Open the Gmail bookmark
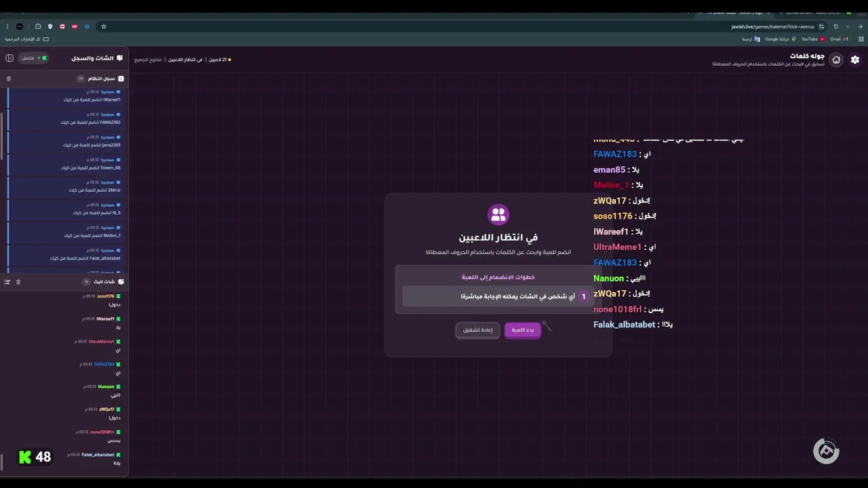The height and width of the screenshot is (488, 868). pyautogui.click(x=839, y=39)
